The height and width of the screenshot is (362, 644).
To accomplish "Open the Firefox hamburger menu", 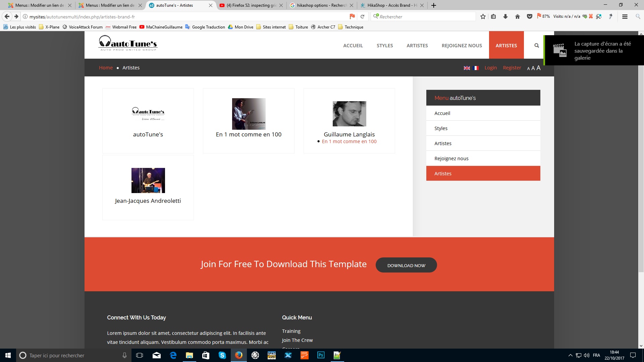I will click(x=625, y=16).
